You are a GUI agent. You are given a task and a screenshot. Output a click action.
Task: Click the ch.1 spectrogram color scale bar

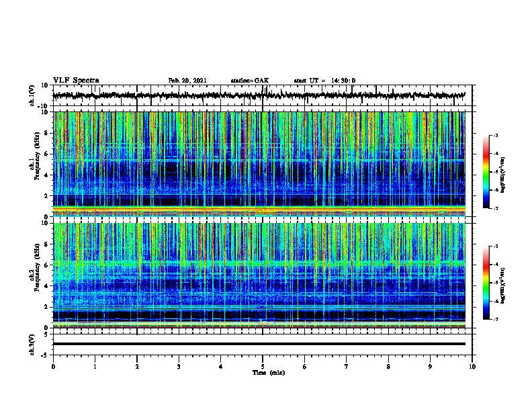486,172
